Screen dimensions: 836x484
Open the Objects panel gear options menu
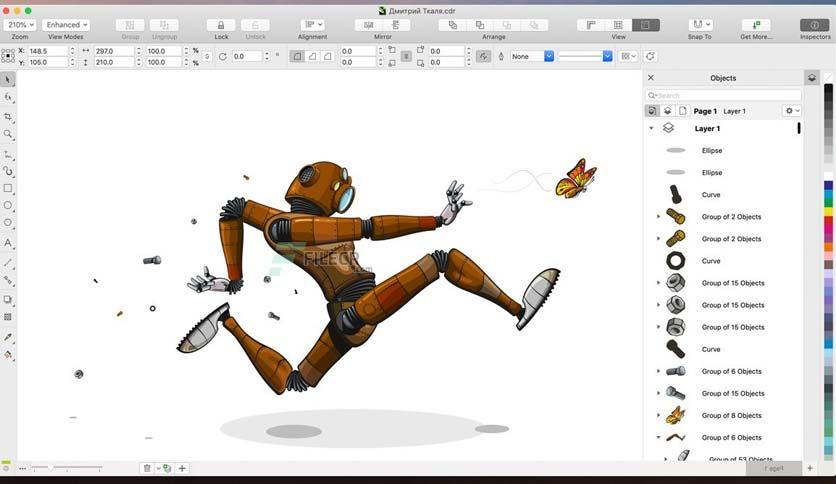pyautogui.click(x=791, y=111)
